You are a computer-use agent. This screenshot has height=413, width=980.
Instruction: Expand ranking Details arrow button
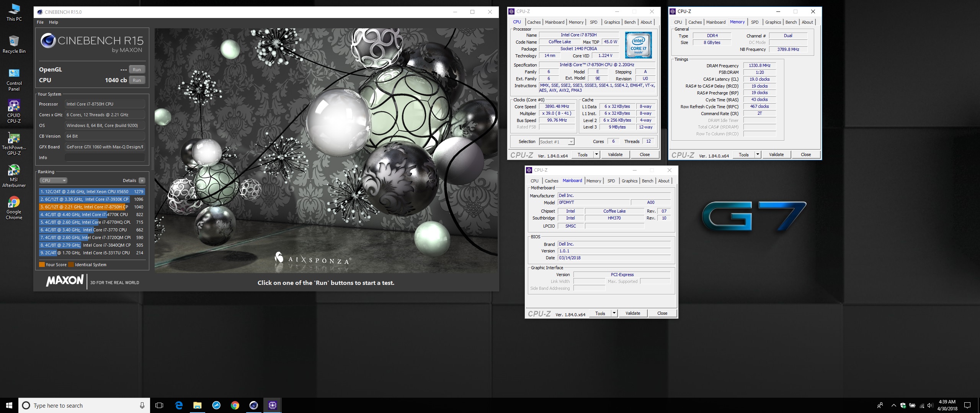(142, 180)
